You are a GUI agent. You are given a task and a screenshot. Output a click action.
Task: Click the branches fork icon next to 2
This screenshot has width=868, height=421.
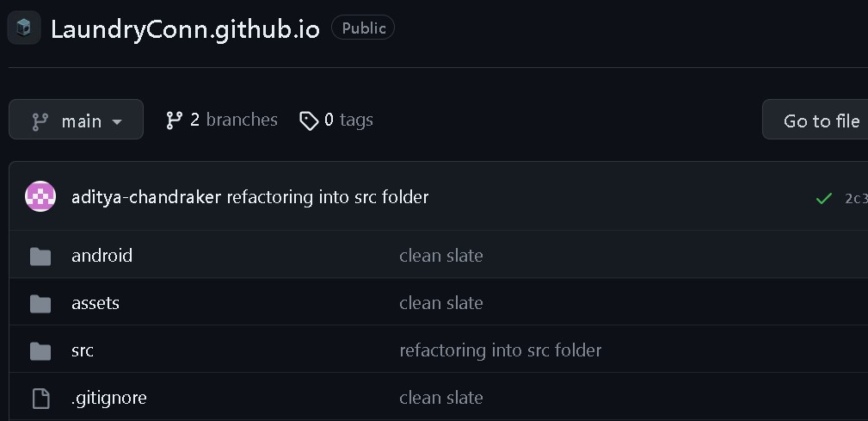pos(175,121)
